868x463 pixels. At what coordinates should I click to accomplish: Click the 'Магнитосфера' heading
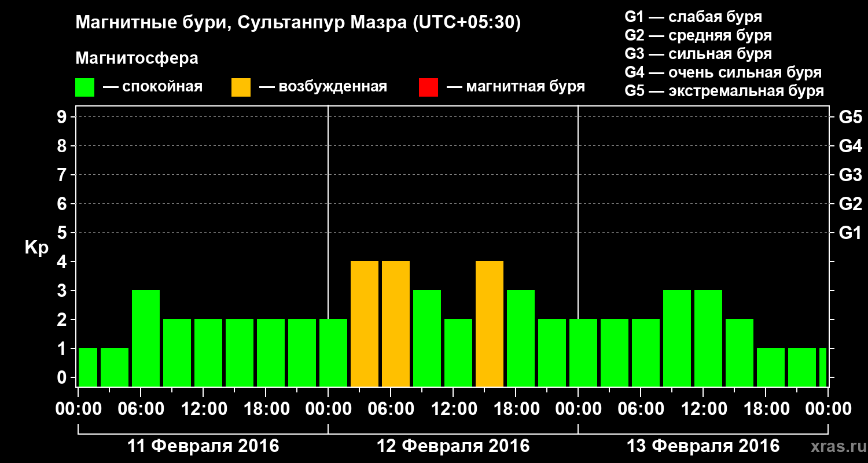pyautogui.click(x=137, y=58)
